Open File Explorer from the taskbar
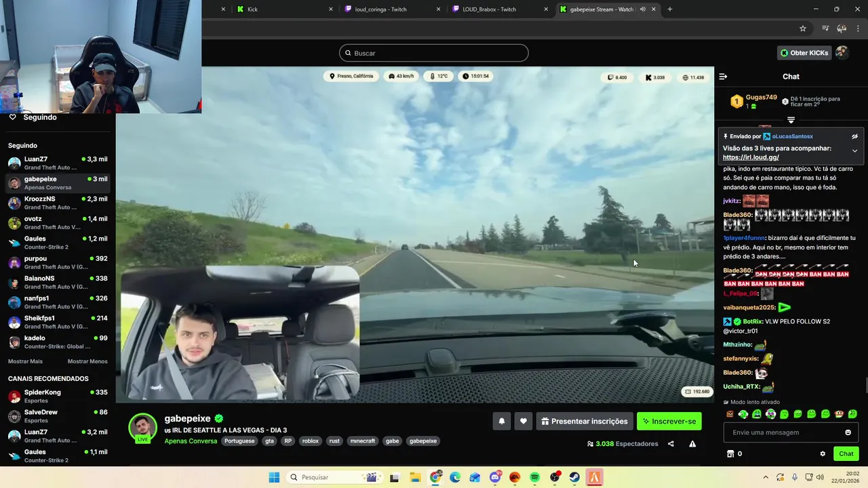 pyautogui.click(x=415, y=477)
